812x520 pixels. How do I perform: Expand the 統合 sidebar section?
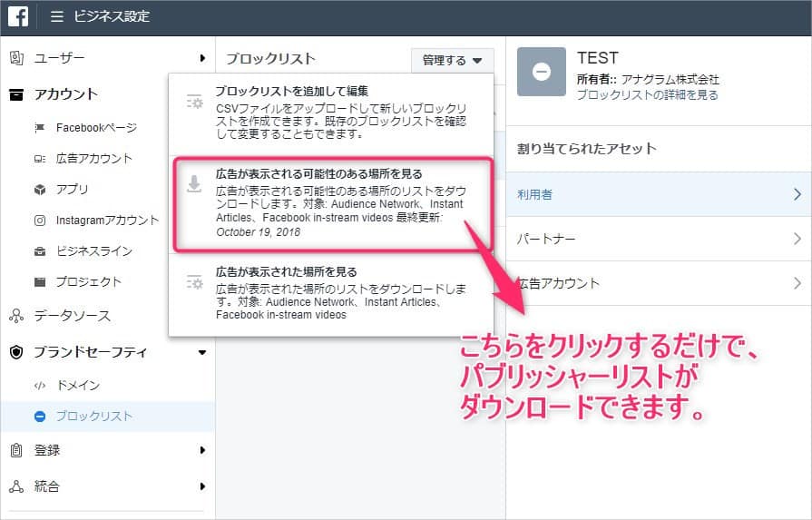201,486
